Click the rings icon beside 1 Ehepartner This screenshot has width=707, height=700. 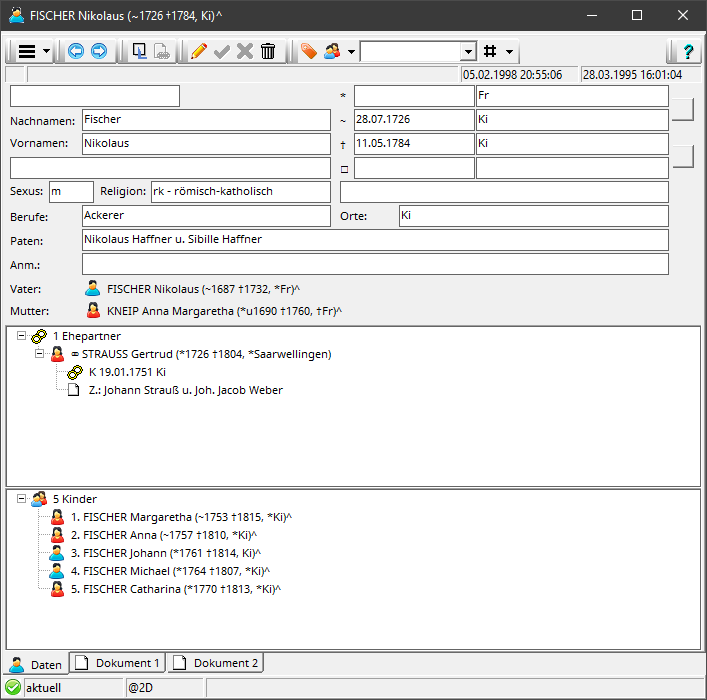tap(39, 336)
